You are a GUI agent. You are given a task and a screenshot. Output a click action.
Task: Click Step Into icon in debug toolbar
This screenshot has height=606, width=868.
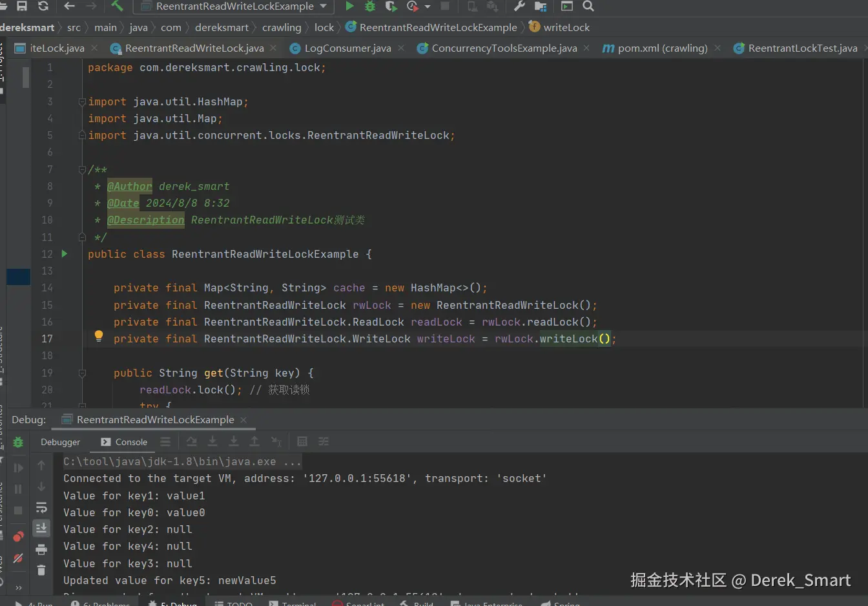pos(212,442)
